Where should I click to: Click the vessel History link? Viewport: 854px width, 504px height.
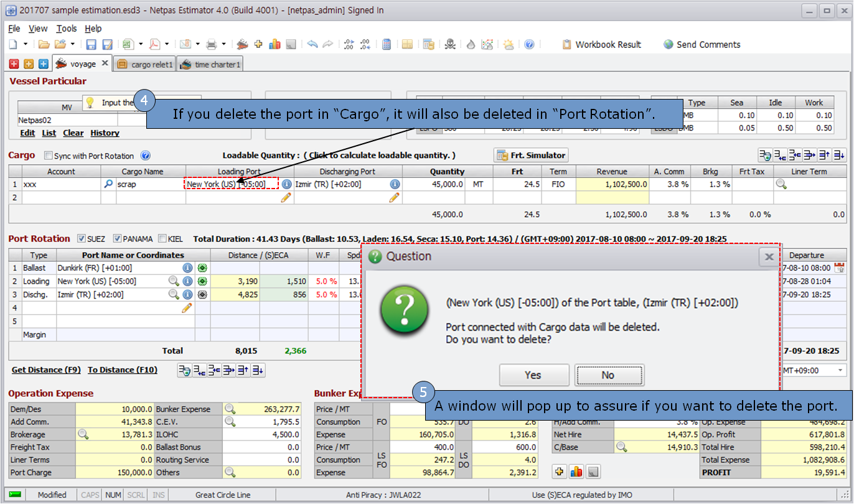pyautogui.click(x=105, y=133)
